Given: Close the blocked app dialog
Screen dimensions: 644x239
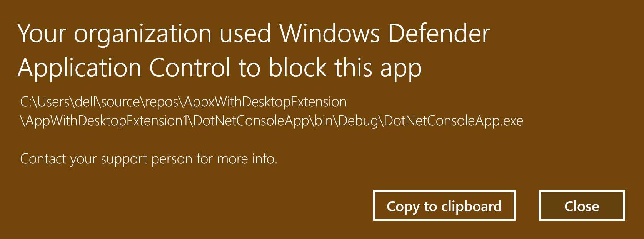Looking at the screenshot, I should 582,205.
